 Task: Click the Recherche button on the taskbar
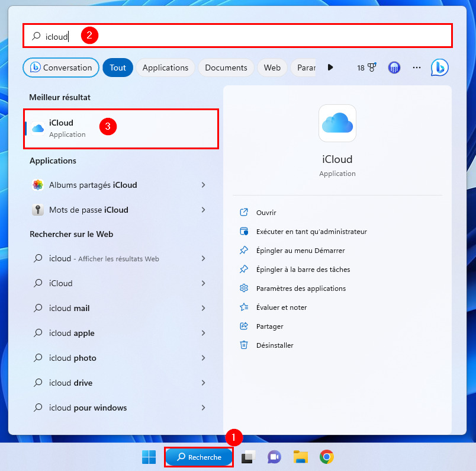(x=199, y=457)
